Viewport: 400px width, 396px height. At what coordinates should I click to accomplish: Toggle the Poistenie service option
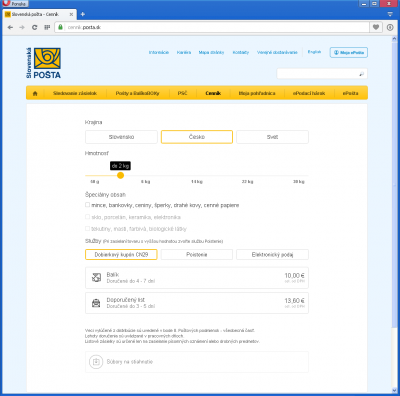[x=197, y=255]
